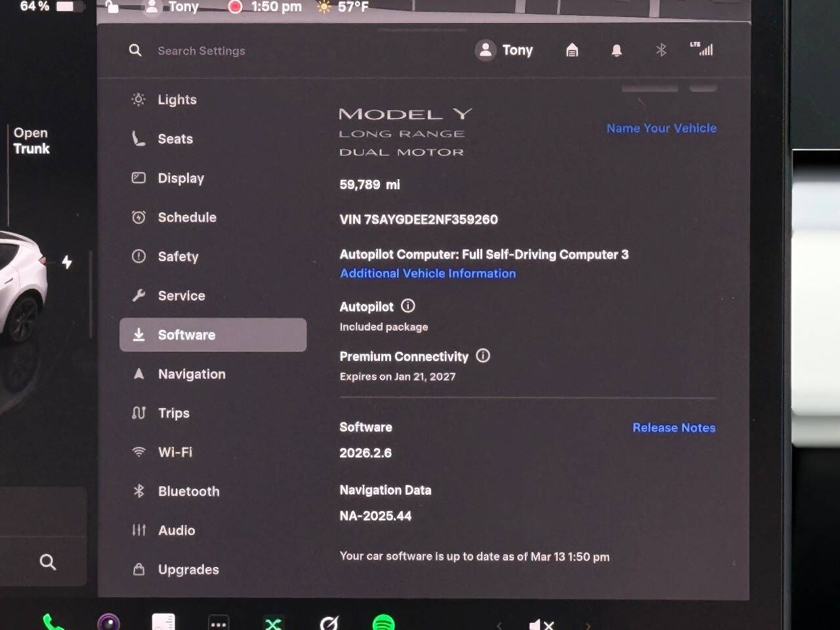This screenshot has width=840, height=630.
Task: Open the Safety settings section
Action: tap(178, 257)
